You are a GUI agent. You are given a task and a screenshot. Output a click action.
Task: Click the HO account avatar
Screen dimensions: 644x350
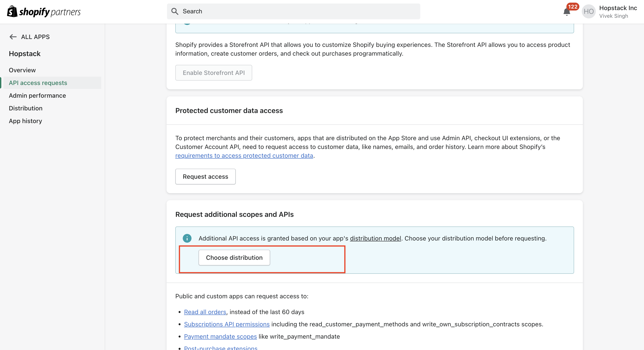click(x=588, y=11)
